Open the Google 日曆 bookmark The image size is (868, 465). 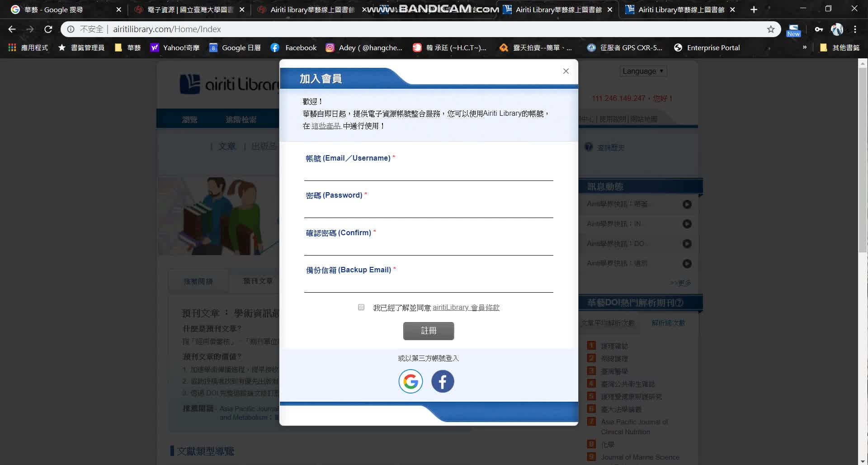point(235,47)
